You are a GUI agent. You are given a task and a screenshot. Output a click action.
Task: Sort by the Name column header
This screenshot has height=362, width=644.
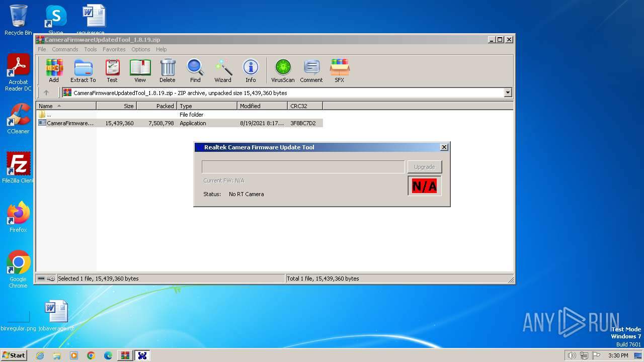pyautogui.click(x=66, y=106)
